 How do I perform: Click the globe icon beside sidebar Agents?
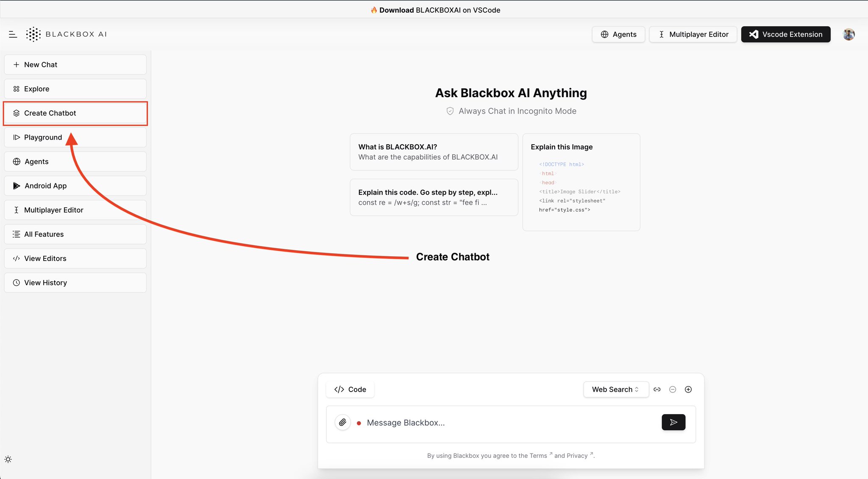coord(17,162)
